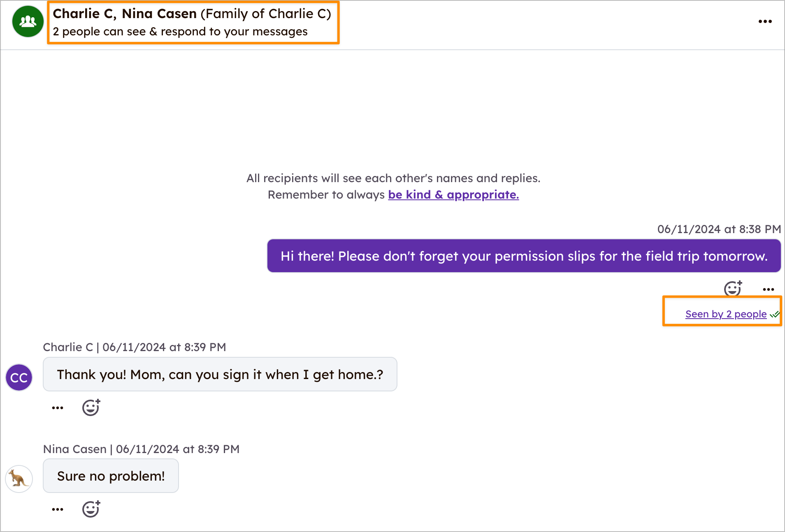This screenshot has height=532, width=785.
Task: Click the "Charlie C" sender name label
Action: click(68, 347)
